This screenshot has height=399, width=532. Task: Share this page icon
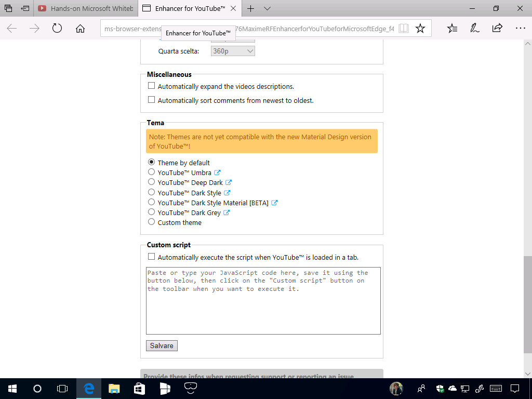[497, 28]
